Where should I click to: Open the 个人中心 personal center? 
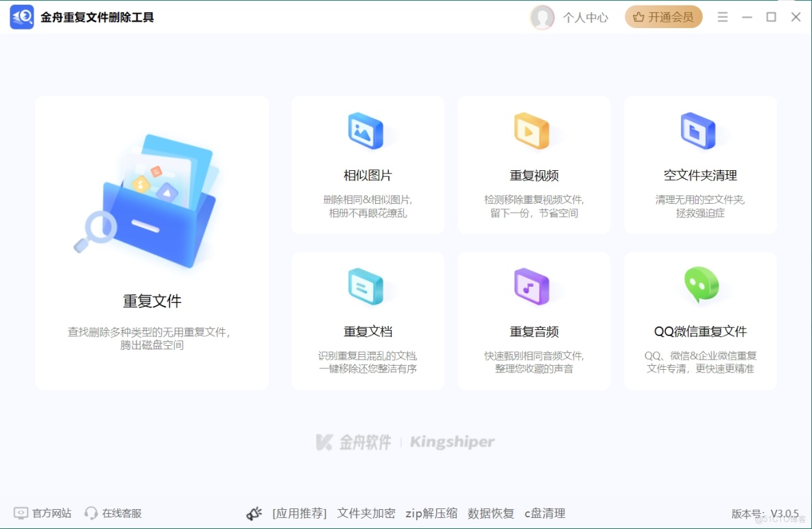click(x=586, y=18)
